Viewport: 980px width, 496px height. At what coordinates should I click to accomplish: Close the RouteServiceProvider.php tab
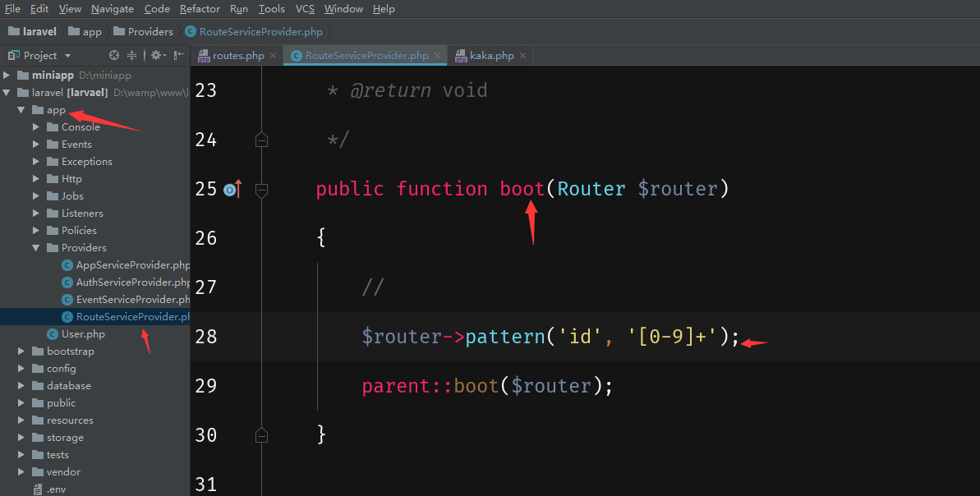(x=438, y=56)
